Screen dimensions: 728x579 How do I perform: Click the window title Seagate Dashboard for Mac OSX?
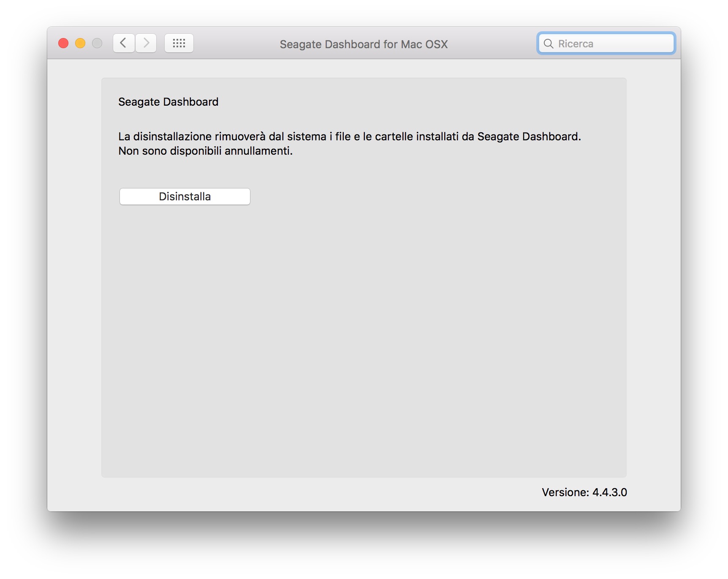click(x=364, y=44)
